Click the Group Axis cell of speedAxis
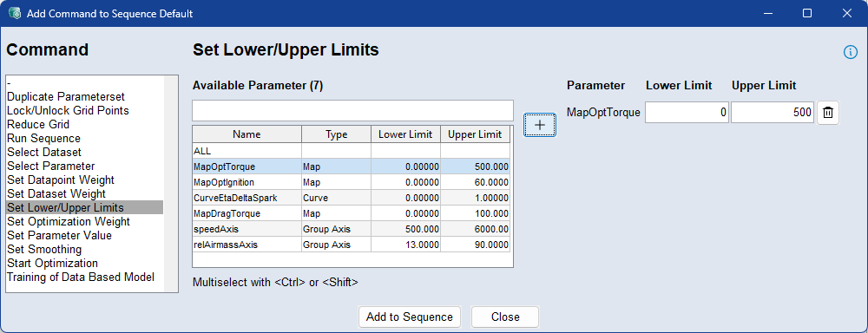Viewport: 868px width, 333px height. [336, 228]
